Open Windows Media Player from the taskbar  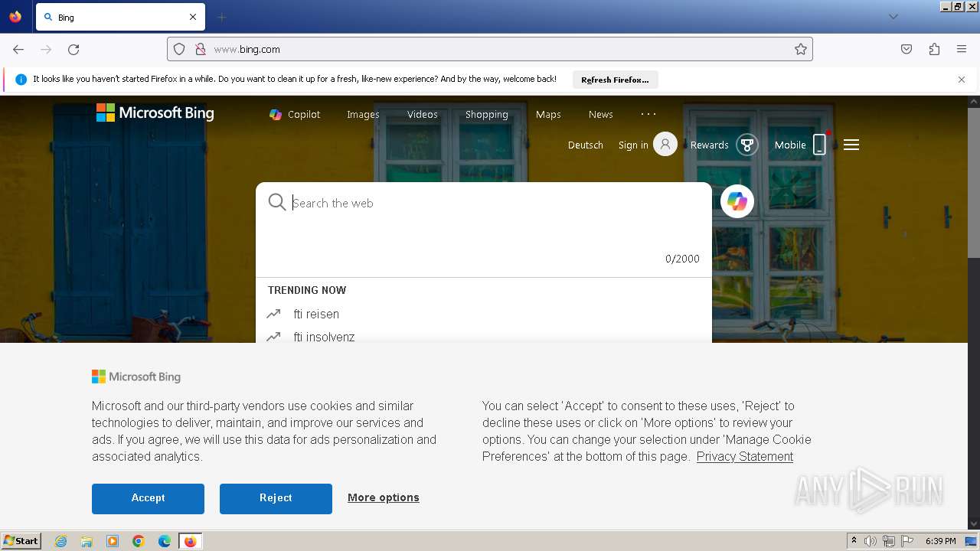pos(113,541)
